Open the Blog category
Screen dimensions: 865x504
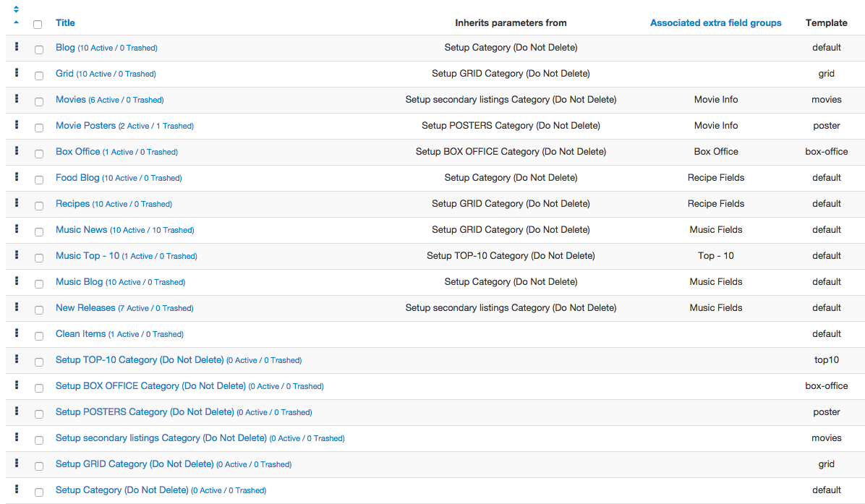click(65, 48)
